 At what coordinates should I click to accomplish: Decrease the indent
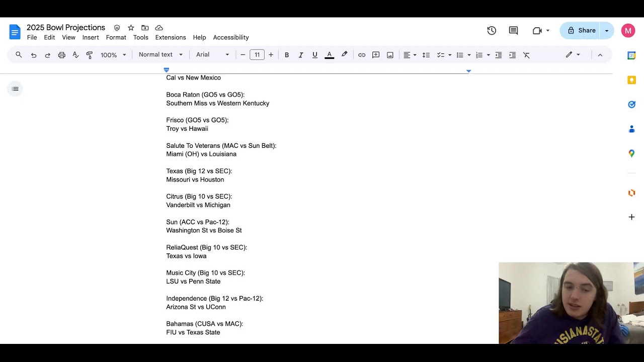[499, 55]
